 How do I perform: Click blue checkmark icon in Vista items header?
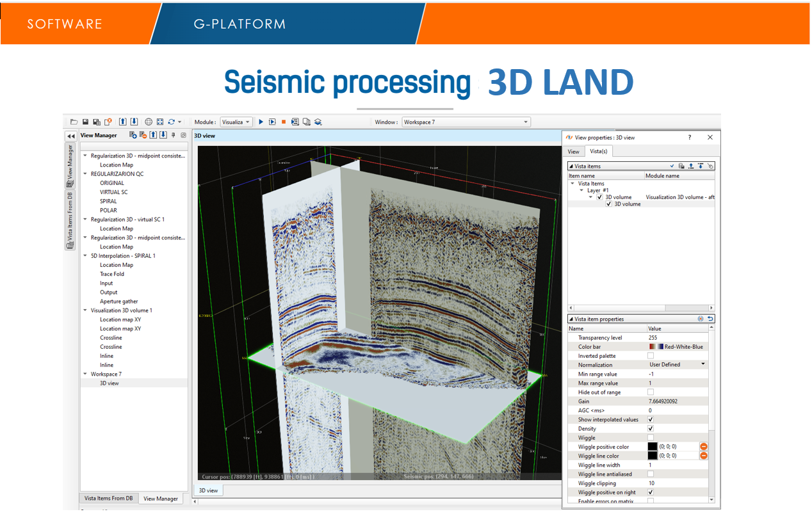[x=672, y=166]
